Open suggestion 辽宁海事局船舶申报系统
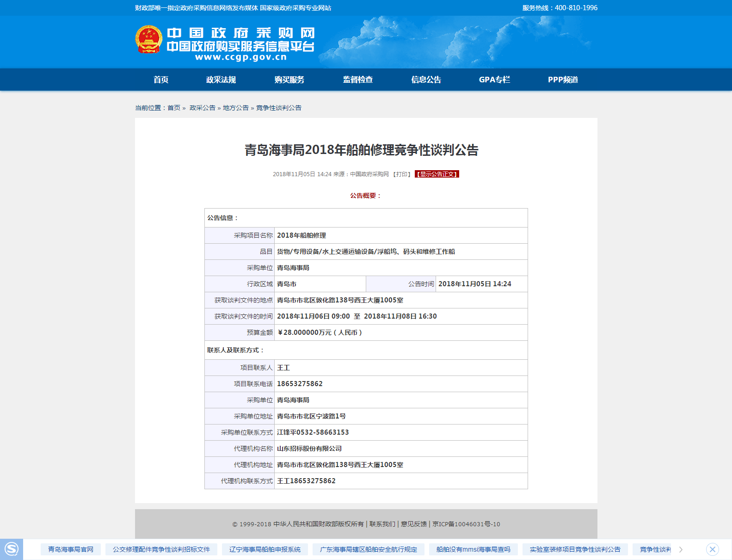732x560 pixels. coord(265,549)
